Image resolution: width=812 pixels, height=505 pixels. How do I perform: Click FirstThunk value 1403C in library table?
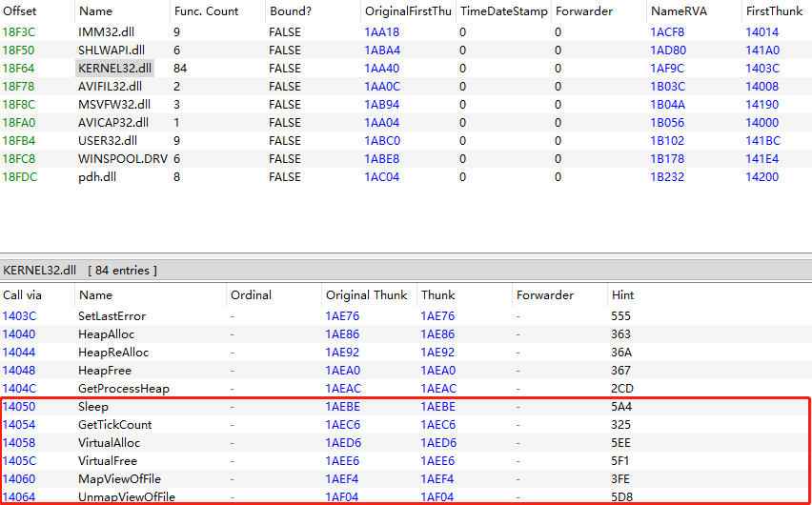pyautogui.click(x=762, y=69)
